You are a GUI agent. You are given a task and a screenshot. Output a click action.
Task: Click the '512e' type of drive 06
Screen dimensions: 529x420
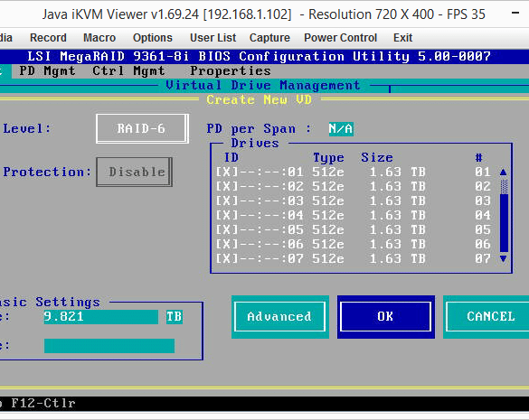[328, 245]
